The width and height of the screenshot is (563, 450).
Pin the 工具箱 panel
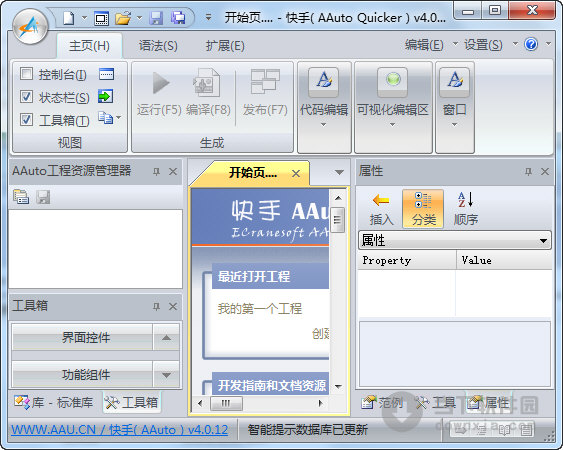click(156, 306)
